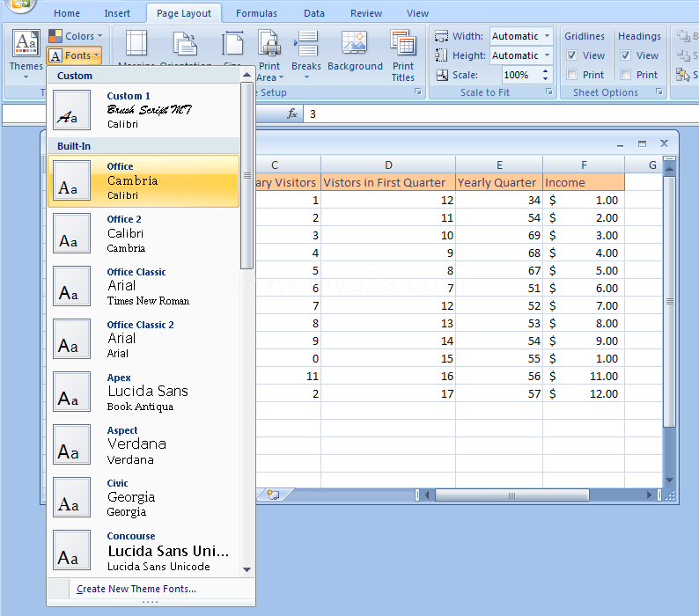Click the sheet Background icon

click(355, 43)
